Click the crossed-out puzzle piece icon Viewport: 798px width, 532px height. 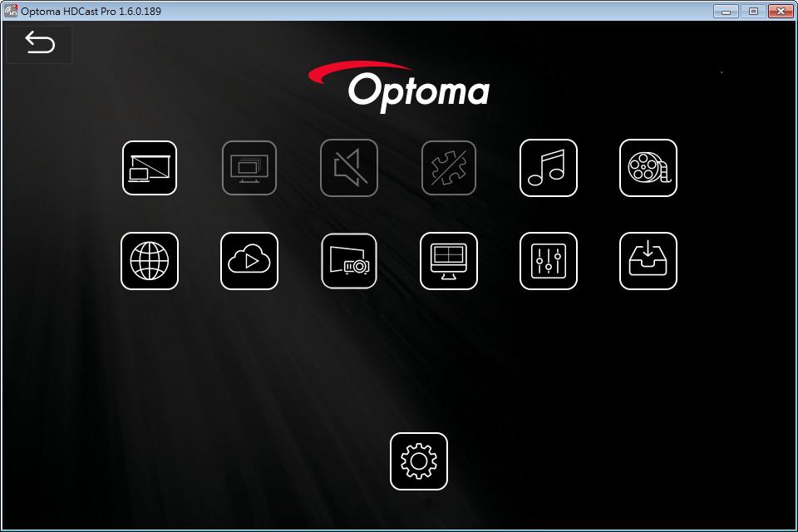point(449,168)
